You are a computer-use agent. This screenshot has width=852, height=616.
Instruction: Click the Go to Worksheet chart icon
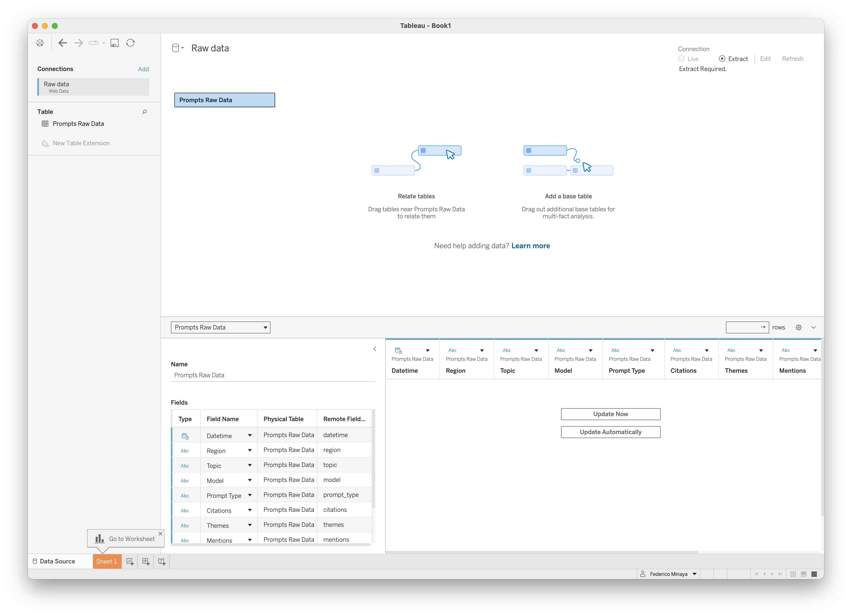[100, 538]
